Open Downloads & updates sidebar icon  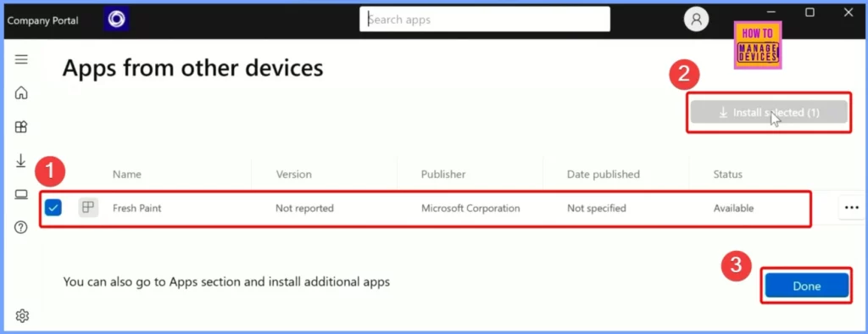[21, 160]
